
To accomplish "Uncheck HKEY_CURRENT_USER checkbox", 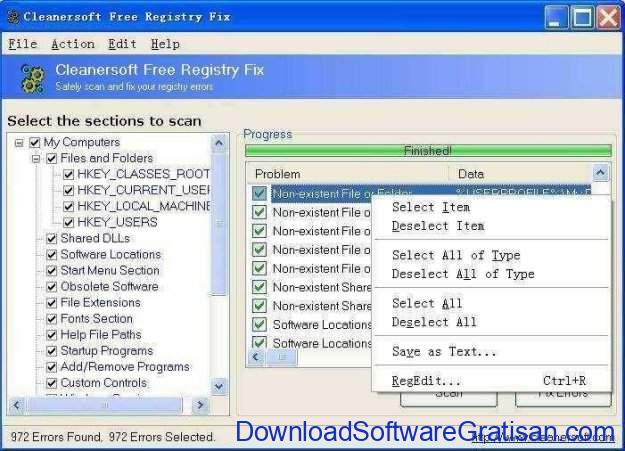I will (x=69, y=190).
